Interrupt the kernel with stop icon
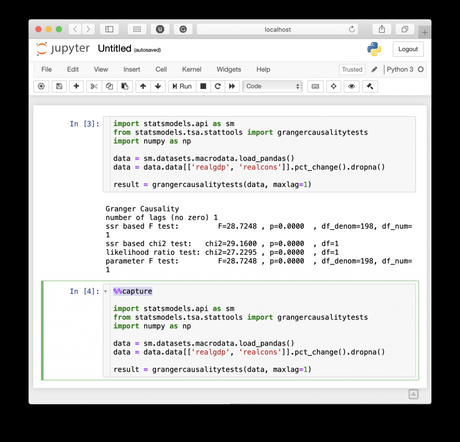This screenshot has width=460, height=442. (203, 86)
